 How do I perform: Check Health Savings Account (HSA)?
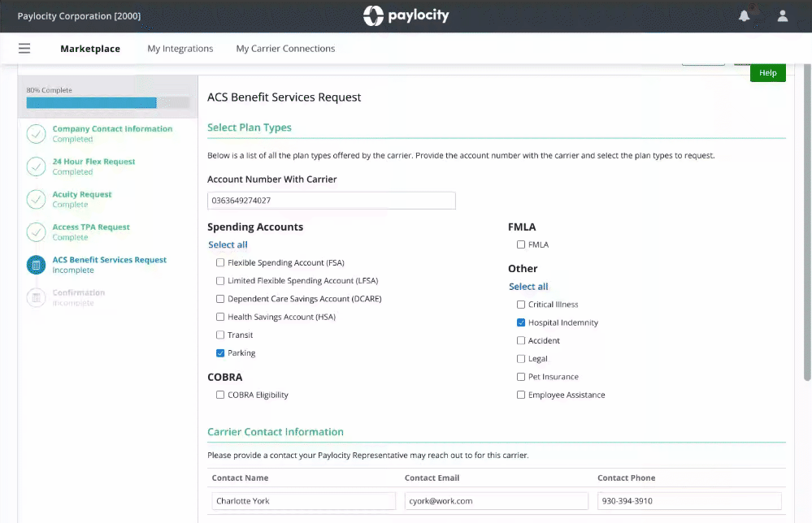tap(220, 317)
